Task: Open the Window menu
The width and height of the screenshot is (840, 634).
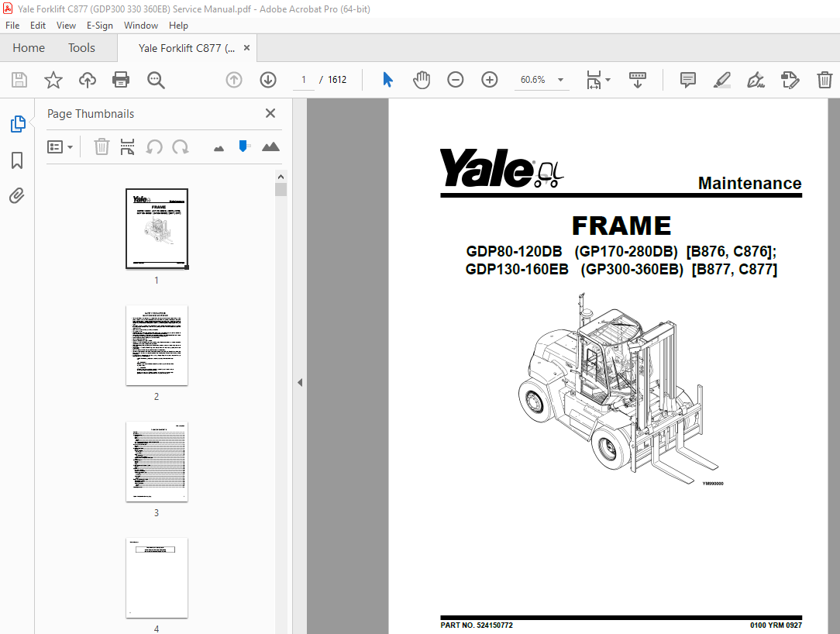Action: pyautogui.click(x=141, y=25)
